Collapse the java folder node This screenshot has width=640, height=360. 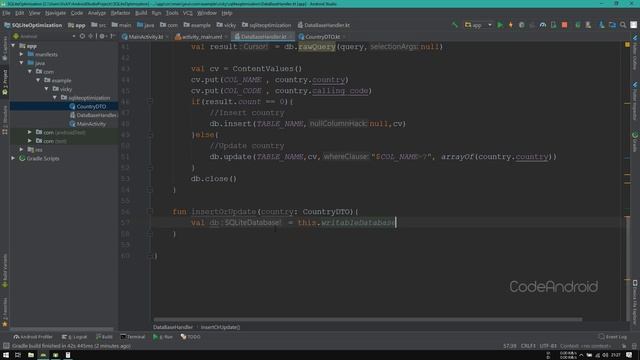[22, 63]
